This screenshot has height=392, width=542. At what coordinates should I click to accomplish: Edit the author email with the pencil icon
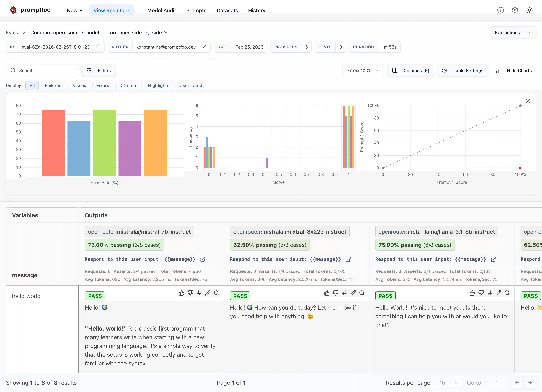[x=205, y=47]
